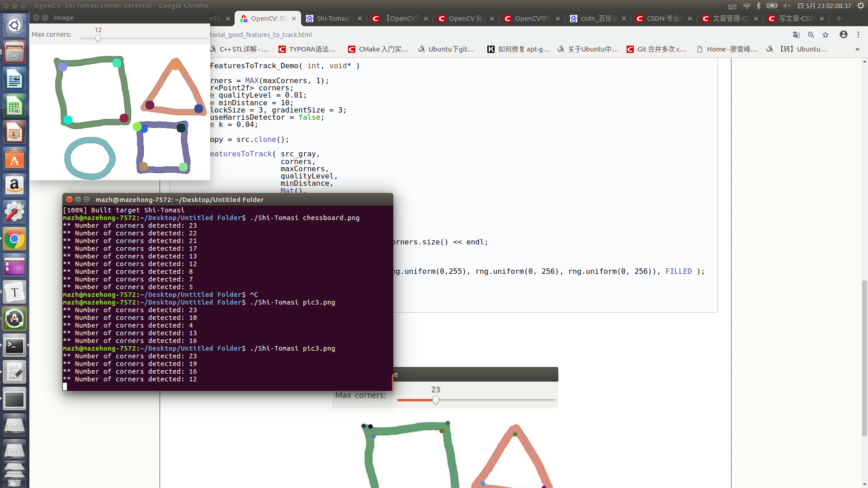Click the translate page icon in address bar
This screenshot has height=488, width=868.
pos(796,35)
